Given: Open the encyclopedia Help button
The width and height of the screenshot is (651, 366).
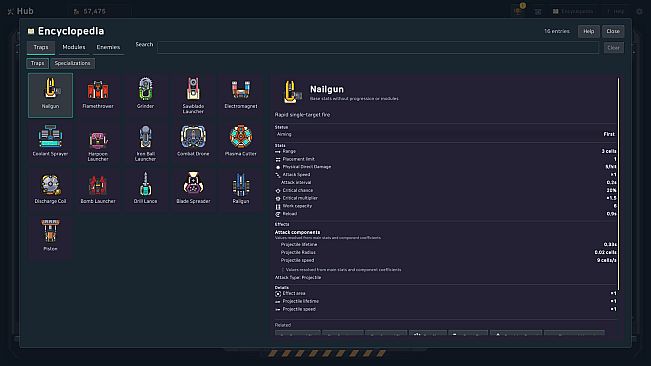Looking at the screenshot, I should pyautogui.click(x=588, y=32).
